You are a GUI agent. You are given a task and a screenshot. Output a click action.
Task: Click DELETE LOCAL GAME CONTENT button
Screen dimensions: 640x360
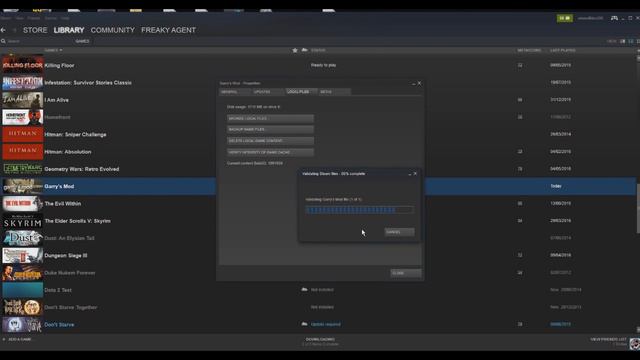[270, 141]
